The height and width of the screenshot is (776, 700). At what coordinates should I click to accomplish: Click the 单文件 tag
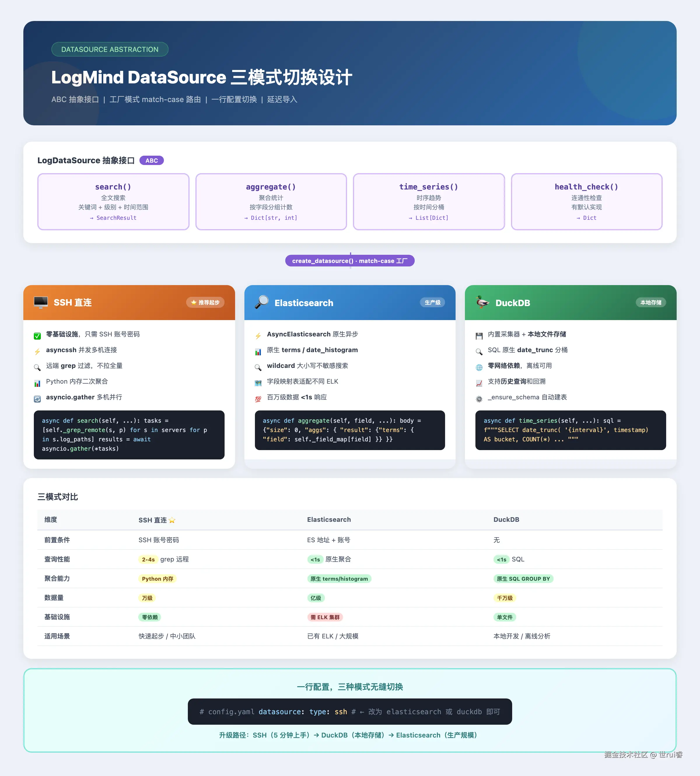tap(505, 617)
